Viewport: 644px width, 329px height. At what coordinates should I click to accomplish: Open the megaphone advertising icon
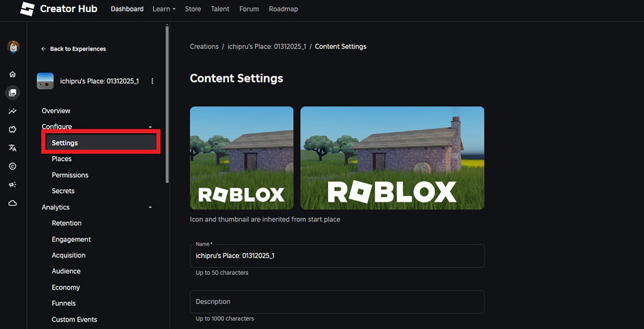(13, 184)
